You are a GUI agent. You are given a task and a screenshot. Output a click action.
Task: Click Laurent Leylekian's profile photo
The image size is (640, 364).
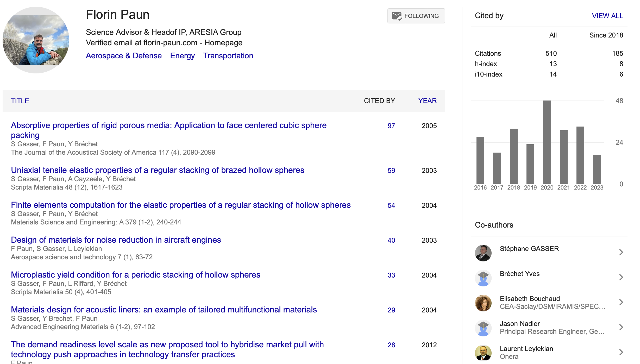(x=483, y=353)
